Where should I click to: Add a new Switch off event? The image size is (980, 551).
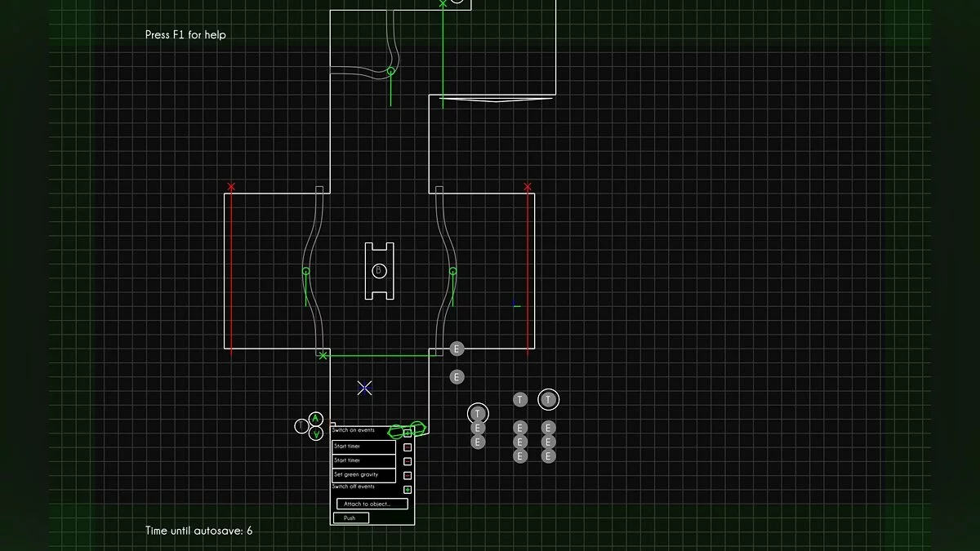click(x=408, y=489)
